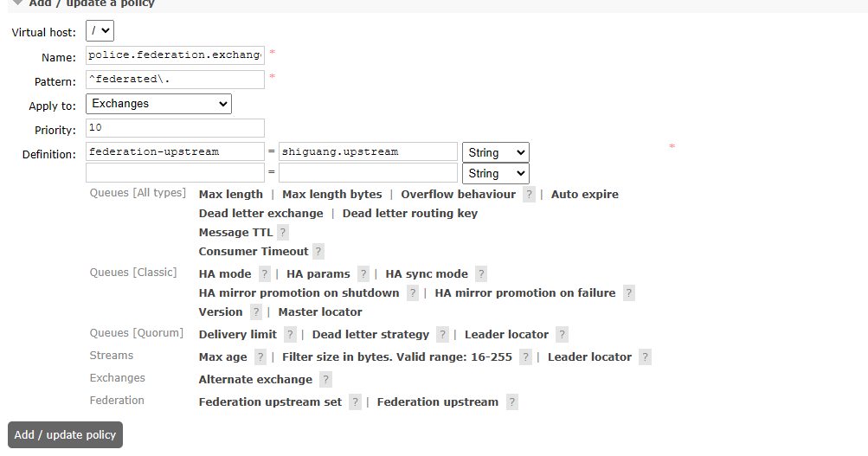Insert the Alternate exchange policy key
Viewport: 868px width, 456px height.
[x=255, y=380]
